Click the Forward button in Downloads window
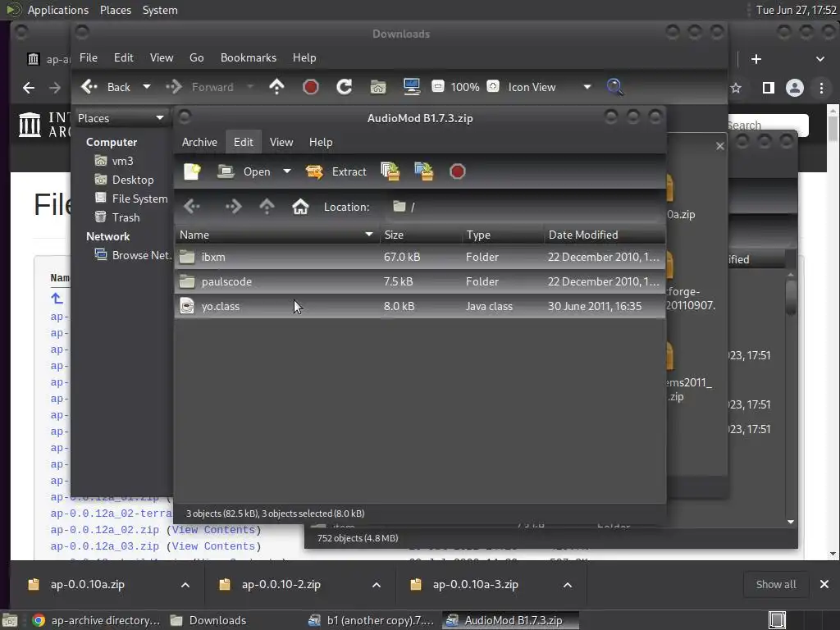Image resolution: width=840 pixels, height=630 pixels. (200, 87)
